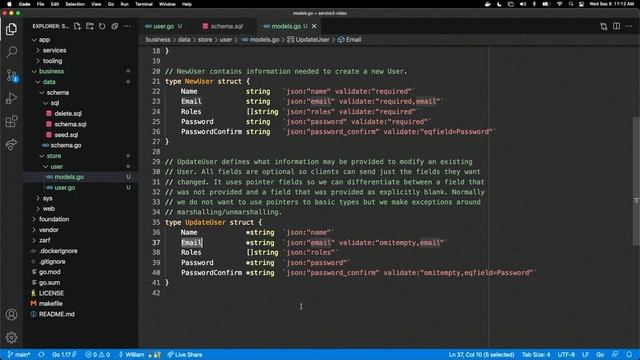640x360 pixels.
Task: Open the Search view in activity bar
Action: 11,52
